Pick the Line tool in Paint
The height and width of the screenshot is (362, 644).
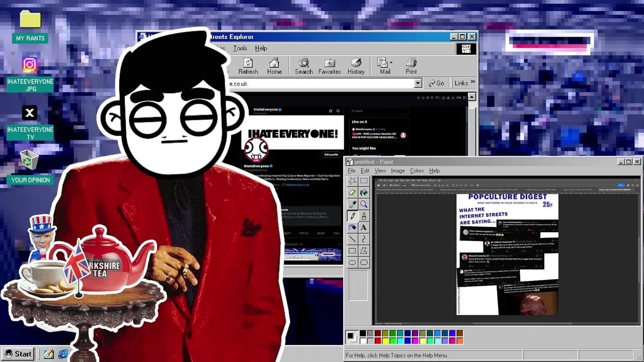[x=352, y=239]
